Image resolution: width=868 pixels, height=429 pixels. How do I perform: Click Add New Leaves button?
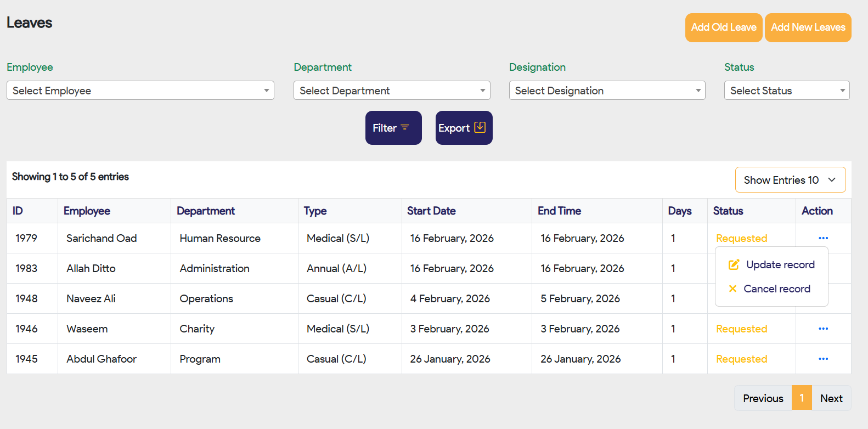[x=808, y=27]
